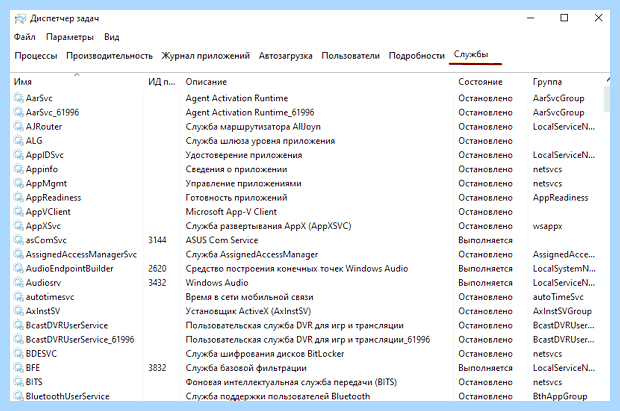The image size is (620, 411).
Task: Click the services list vertical scrollbar thumb
Action: pyautogui.click(x=607, y=99)
